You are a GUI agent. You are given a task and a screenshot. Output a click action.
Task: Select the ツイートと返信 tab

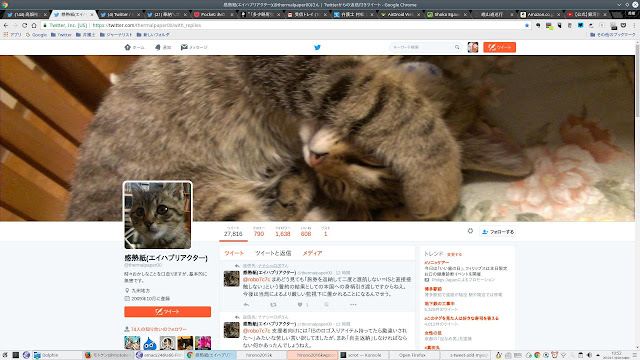click(273, 253)
